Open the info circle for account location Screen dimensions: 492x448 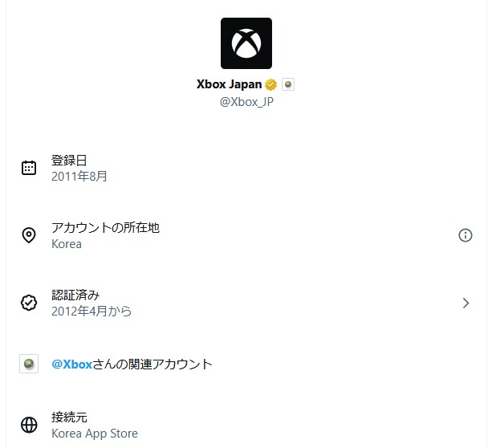[466, 235]
